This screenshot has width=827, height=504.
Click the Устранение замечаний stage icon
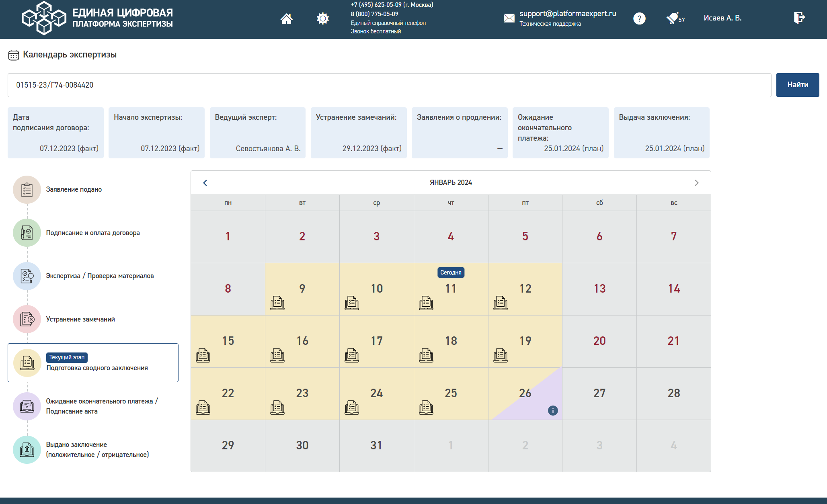point(27,319)
